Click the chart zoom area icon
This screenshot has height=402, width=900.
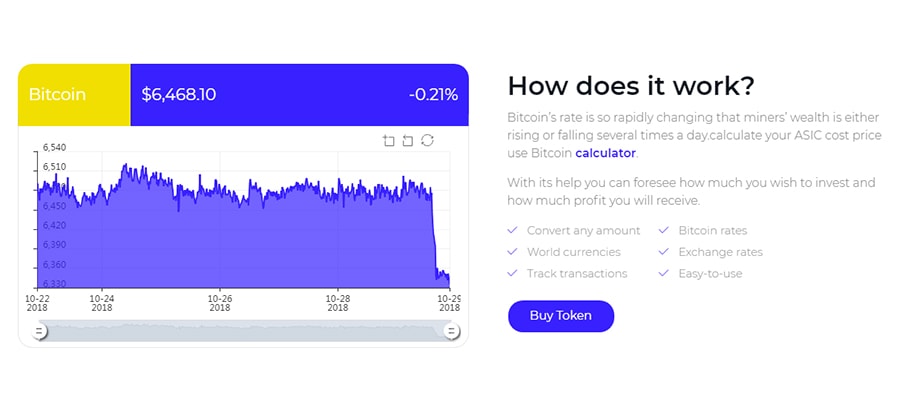(x=389, y=140)
